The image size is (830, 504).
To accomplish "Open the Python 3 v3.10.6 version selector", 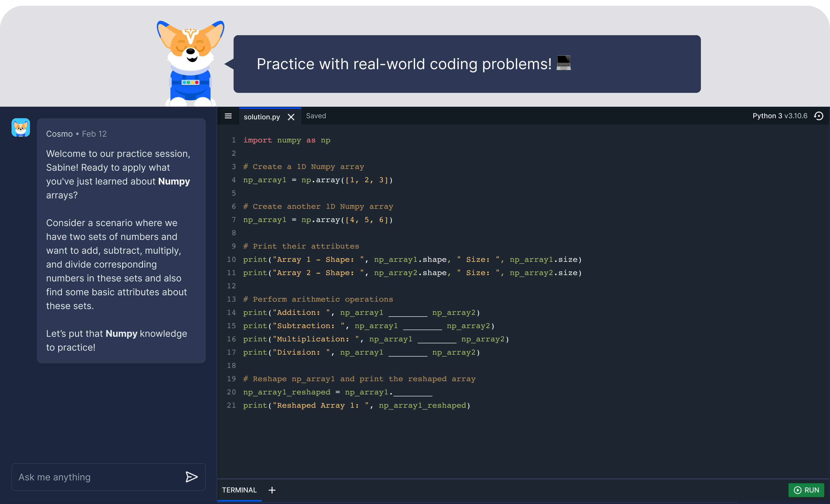I will click(780, 116).
